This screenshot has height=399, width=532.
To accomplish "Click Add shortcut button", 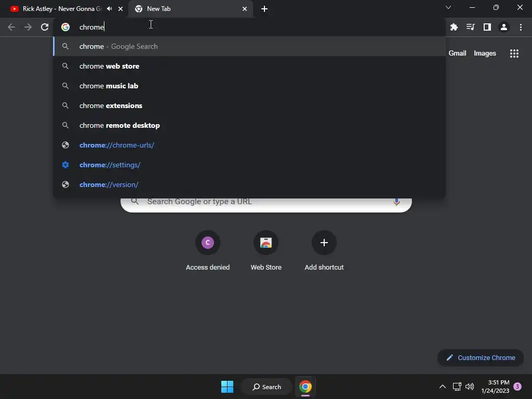I will click(324, 250).
